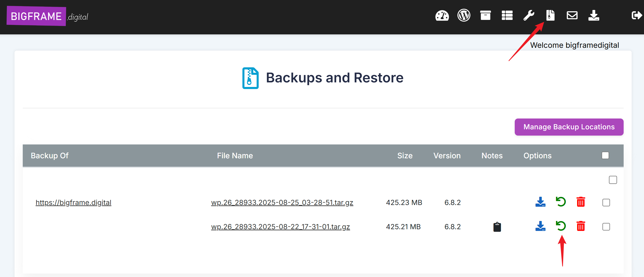This screenshot has height=277, width=644.
Task: Click the Notes column header
Action: pos(492,155)
